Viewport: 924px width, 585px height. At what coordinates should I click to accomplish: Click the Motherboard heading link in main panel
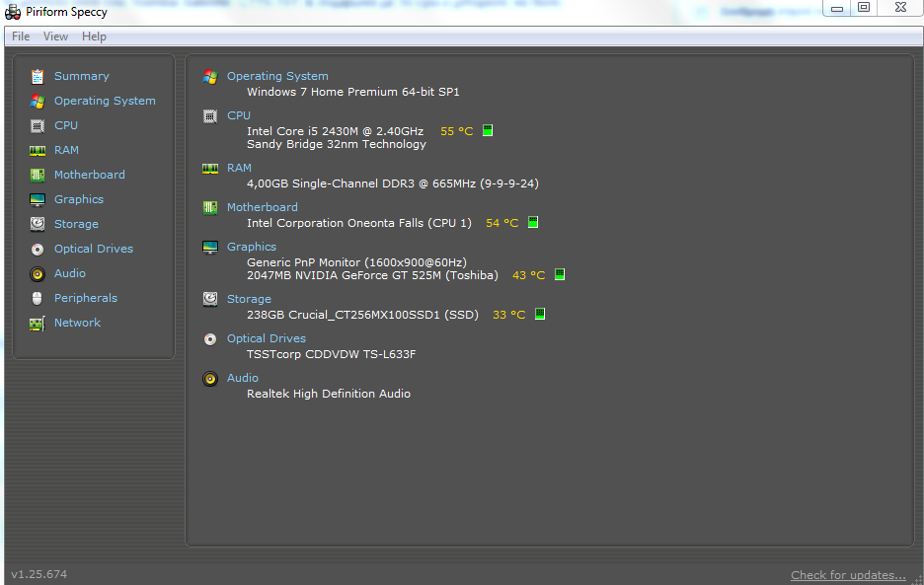(263, 207)
